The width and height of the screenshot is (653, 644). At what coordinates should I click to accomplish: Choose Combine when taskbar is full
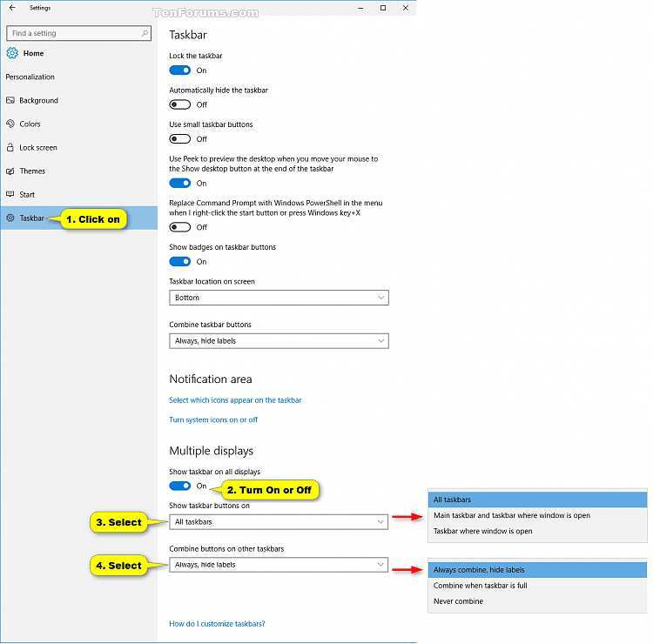538,586
